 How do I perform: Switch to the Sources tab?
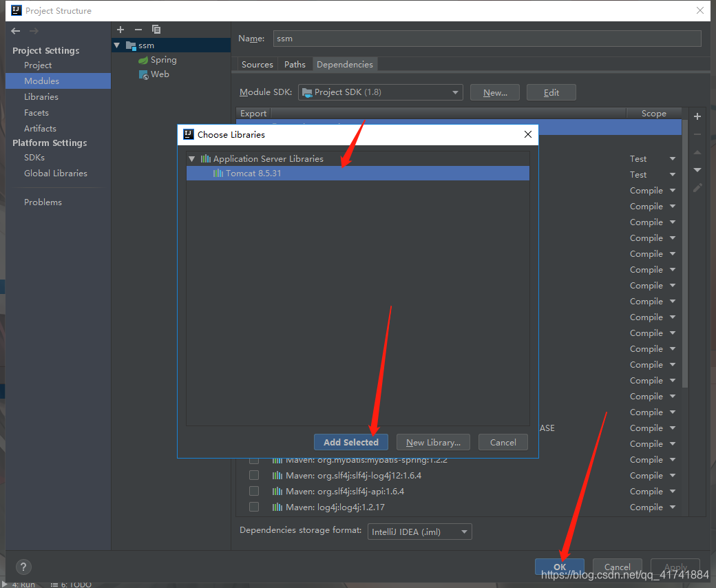coord(257,64)
